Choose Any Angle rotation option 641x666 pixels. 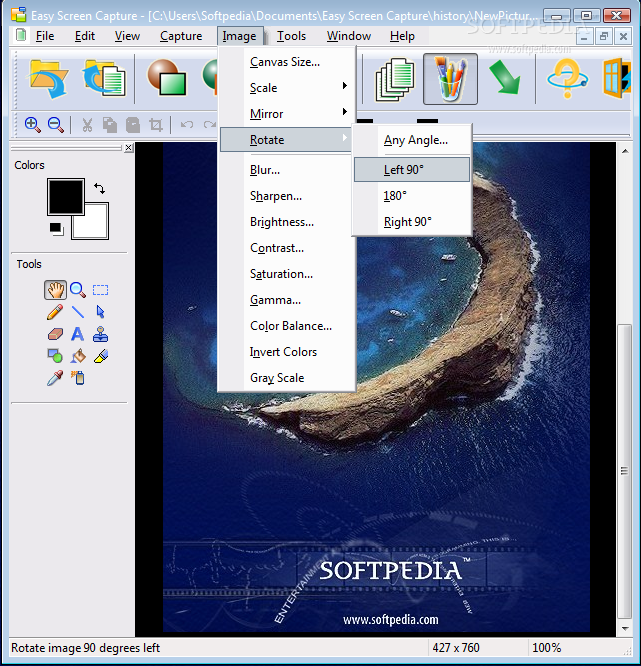coord(412,140)
